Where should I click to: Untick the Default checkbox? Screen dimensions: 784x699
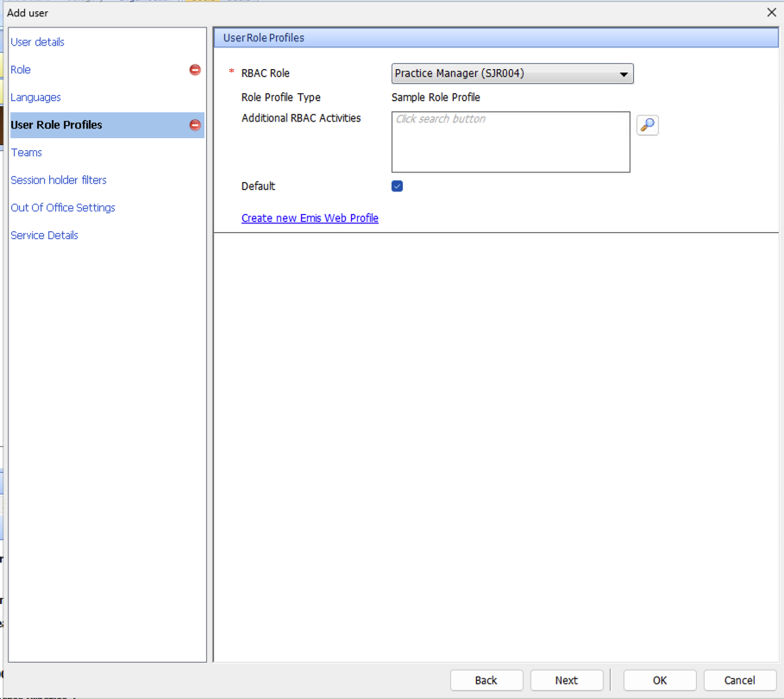(397, 186)
